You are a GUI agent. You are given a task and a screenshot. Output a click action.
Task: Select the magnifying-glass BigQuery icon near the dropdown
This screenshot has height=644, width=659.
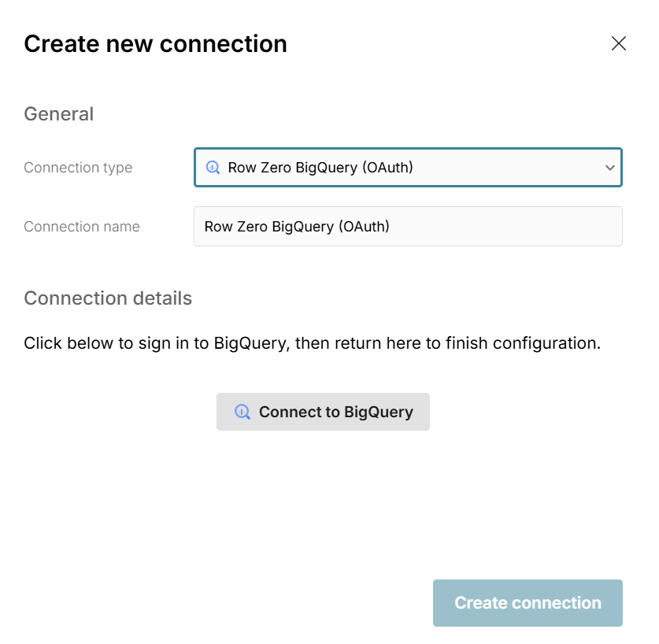(212, 167)
